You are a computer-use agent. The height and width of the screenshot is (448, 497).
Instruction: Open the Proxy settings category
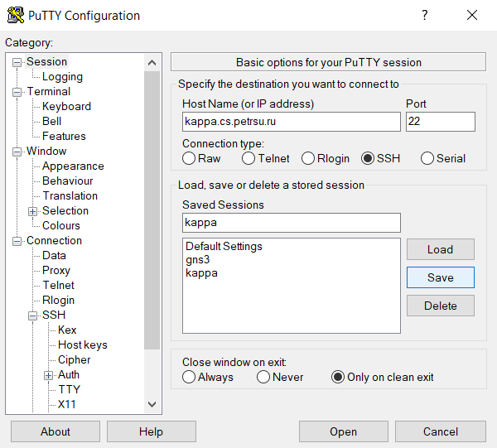point(56,270)
